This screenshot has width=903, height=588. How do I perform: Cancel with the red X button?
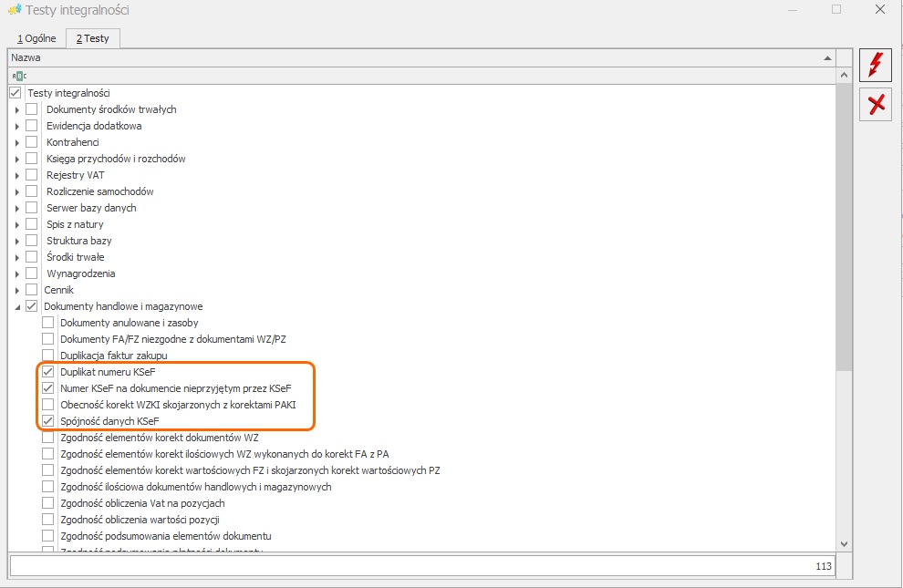(876, 104)
